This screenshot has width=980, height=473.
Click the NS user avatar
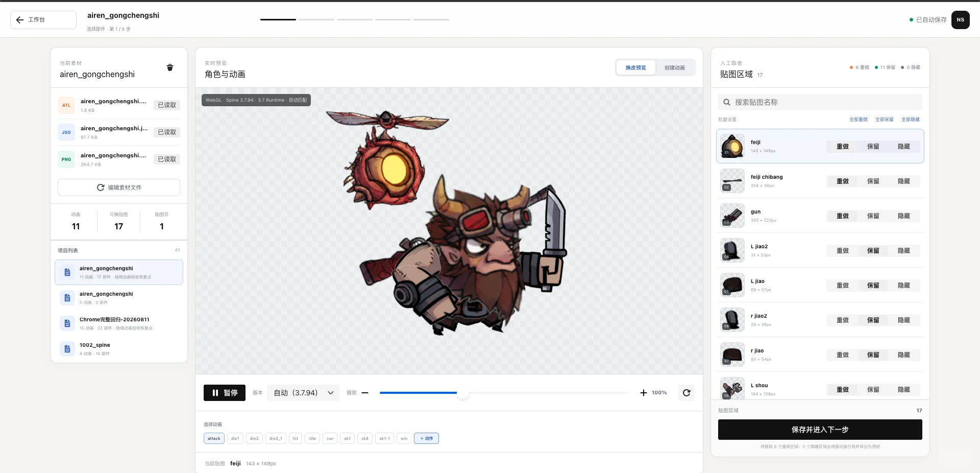point(961,20)
